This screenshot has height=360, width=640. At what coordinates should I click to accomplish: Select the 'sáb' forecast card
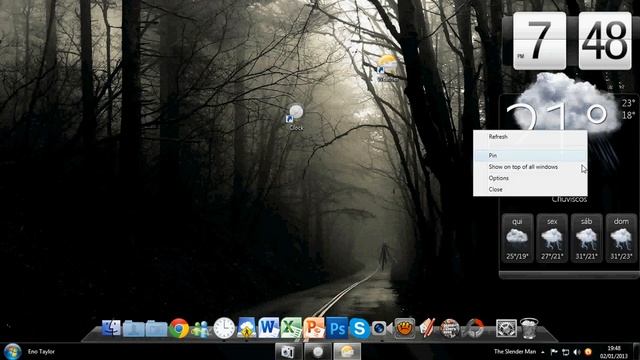point(587,238)
